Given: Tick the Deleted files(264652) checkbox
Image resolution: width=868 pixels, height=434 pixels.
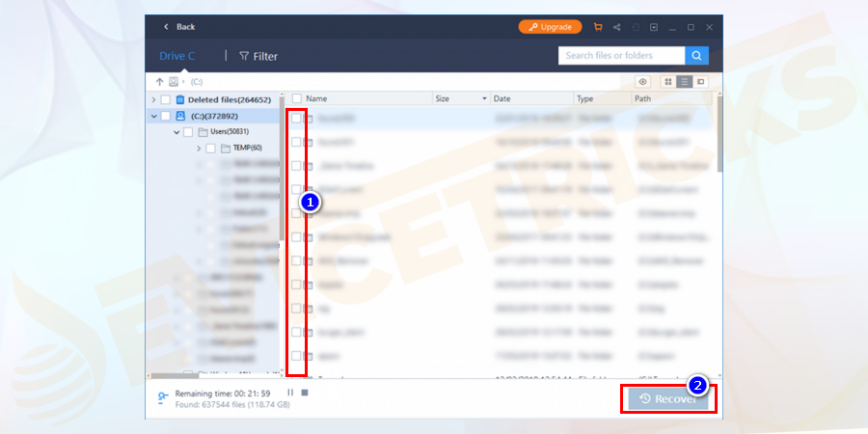Looking at the screenshot, I should [165, 100].
